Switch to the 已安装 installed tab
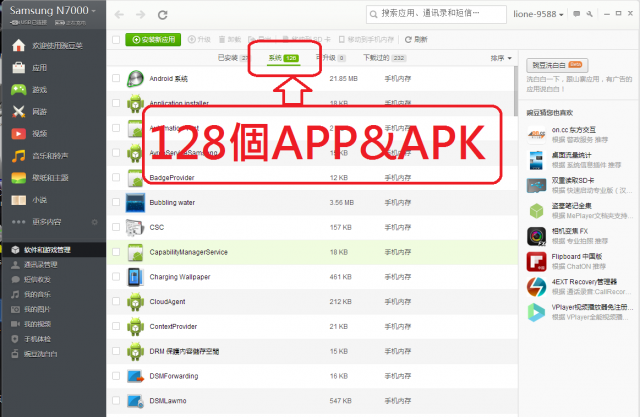Viewport: 640px width, 417px height. coord(233,58)
